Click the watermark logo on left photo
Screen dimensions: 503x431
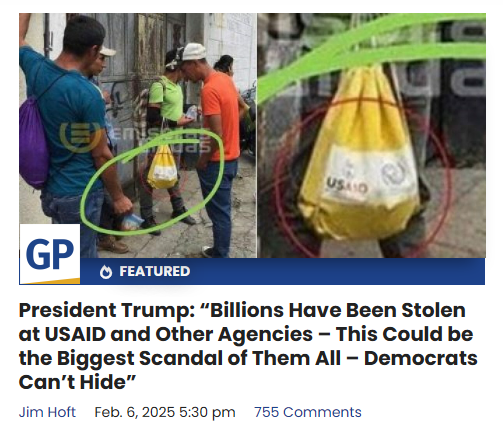coord(79,137)
